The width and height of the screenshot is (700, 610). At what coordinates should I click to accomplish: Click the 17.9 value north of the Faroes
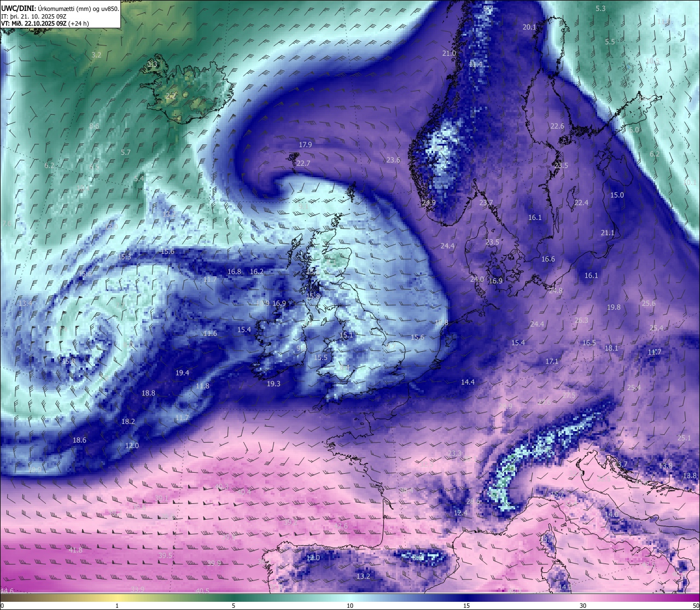(x=305, y=144)
